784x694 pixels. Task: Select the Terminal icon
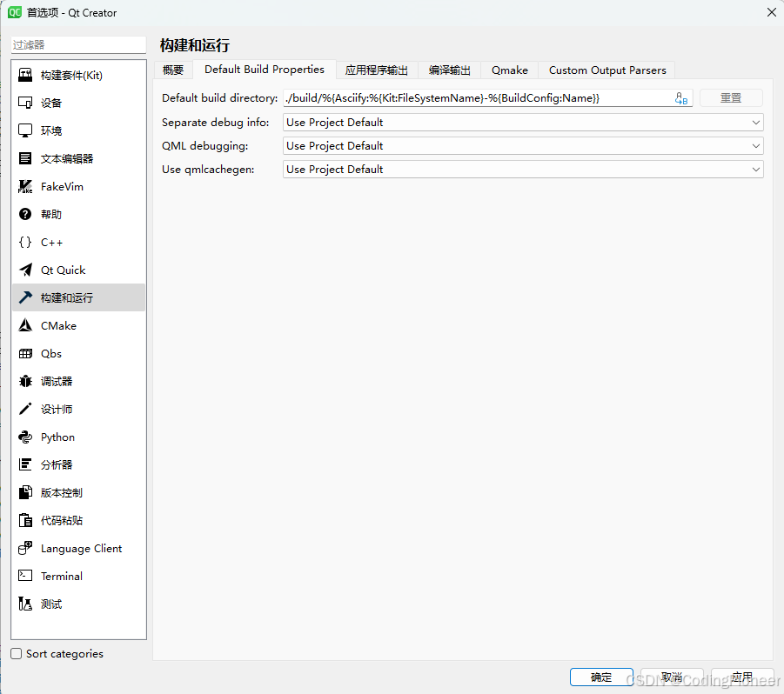point(25,576)
